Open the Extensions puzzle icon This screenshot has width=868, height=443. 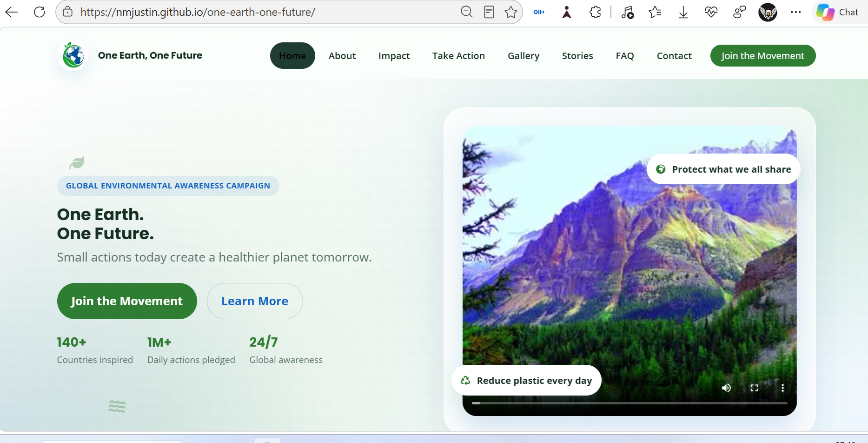[x=595, y=12]
